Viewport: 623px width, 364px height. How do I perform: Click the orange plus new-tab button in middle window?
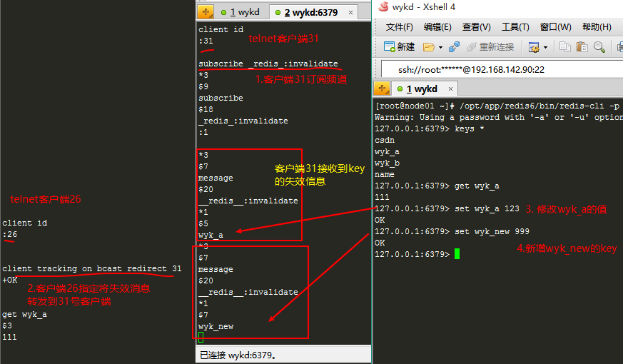[x=206, y=12]
